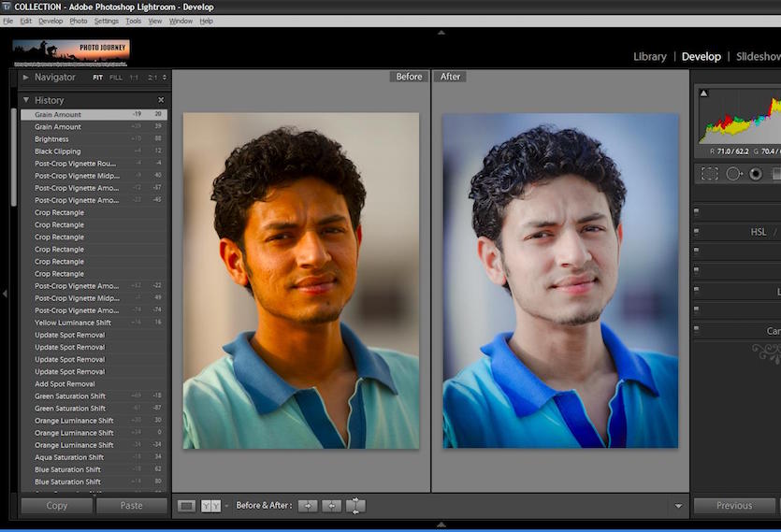Toggle the Camera Calibration panel switch

[x=696, y=329]
